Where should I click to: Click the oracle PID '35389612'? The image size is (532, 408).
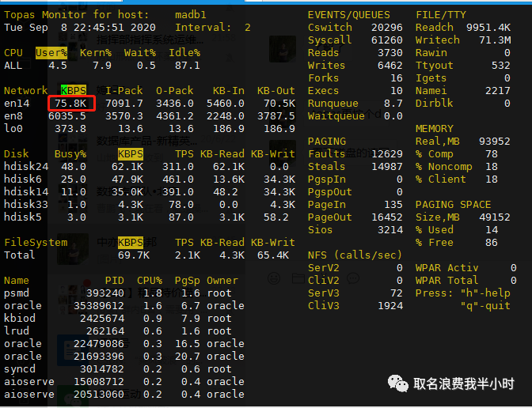click(x=99, y=306)
